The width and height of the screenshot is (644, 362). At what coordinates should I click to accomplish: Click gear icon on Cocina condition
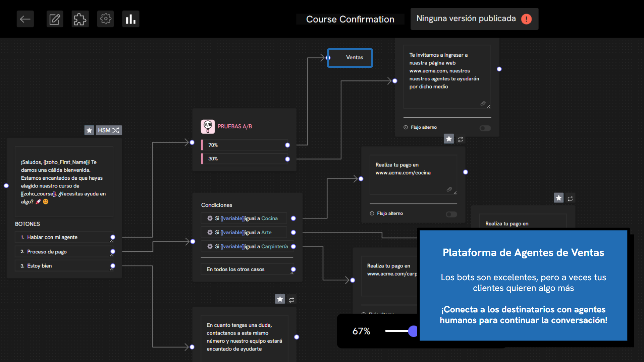[210, 218]
